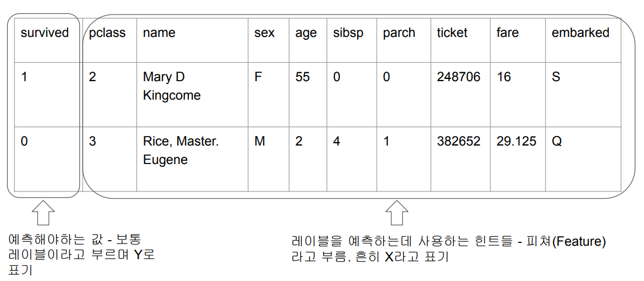
Task: Click ticket number 382652
Action: click(x=458, y=142)
